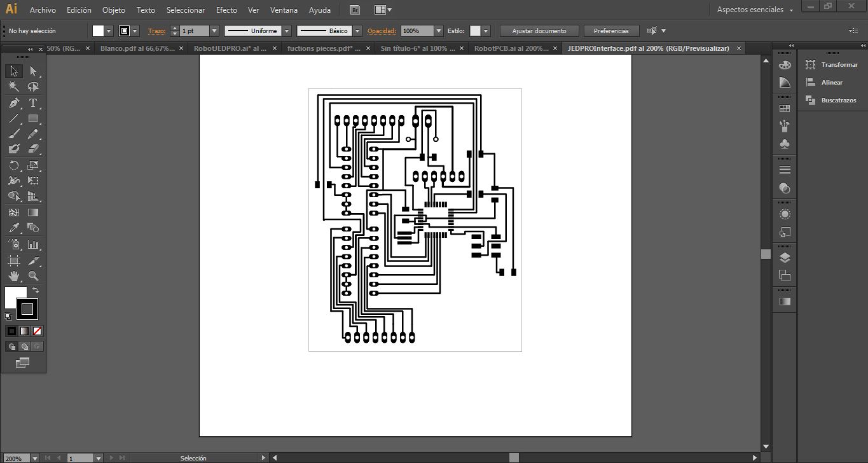Open the Layers panel icon
This screenshot has height=463, width=868.
pyautogui.click(x=785, y=258)
